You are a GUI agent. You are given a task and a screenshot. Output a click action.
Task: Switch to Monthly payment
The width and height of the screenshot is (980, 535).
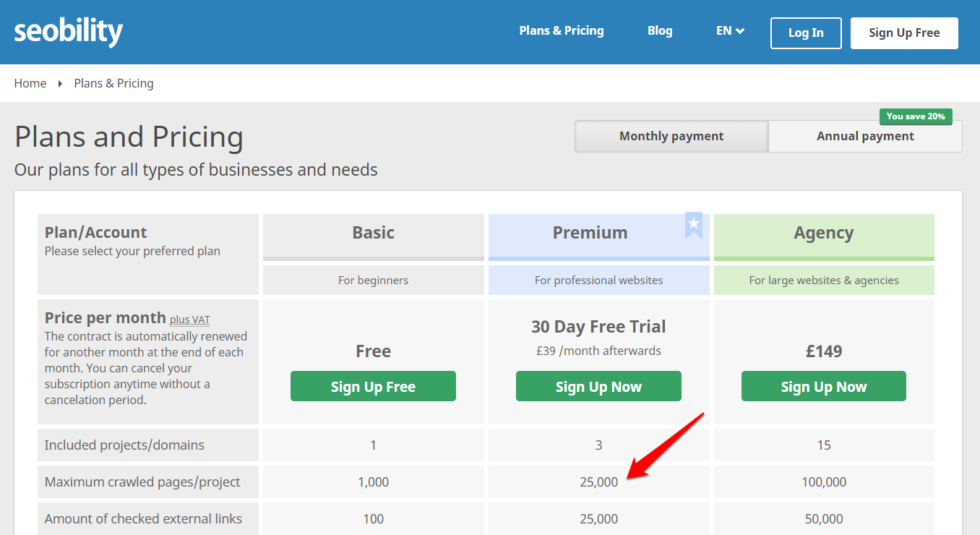pos(671,136)
